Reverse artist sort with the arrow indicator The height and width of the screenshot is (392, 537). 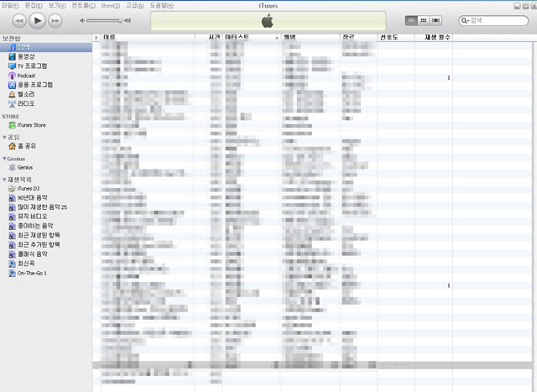click(277, 38)
